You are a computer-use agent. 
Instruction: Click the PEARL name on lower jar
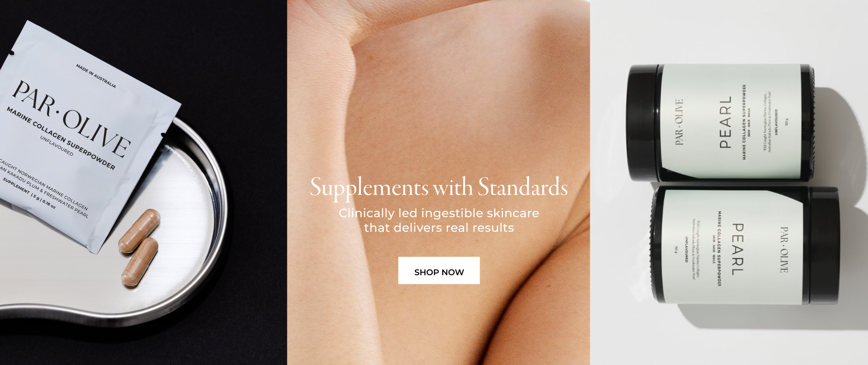tap(738, 249)
